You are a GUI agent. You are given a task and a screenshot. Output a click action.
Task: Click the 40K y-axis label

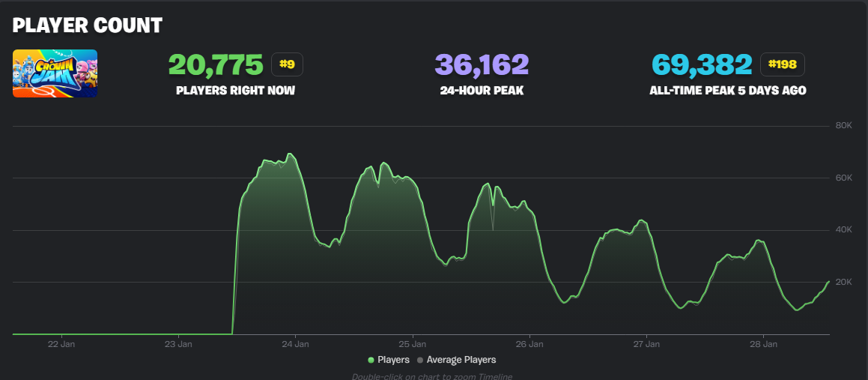[x=843, y=230]
